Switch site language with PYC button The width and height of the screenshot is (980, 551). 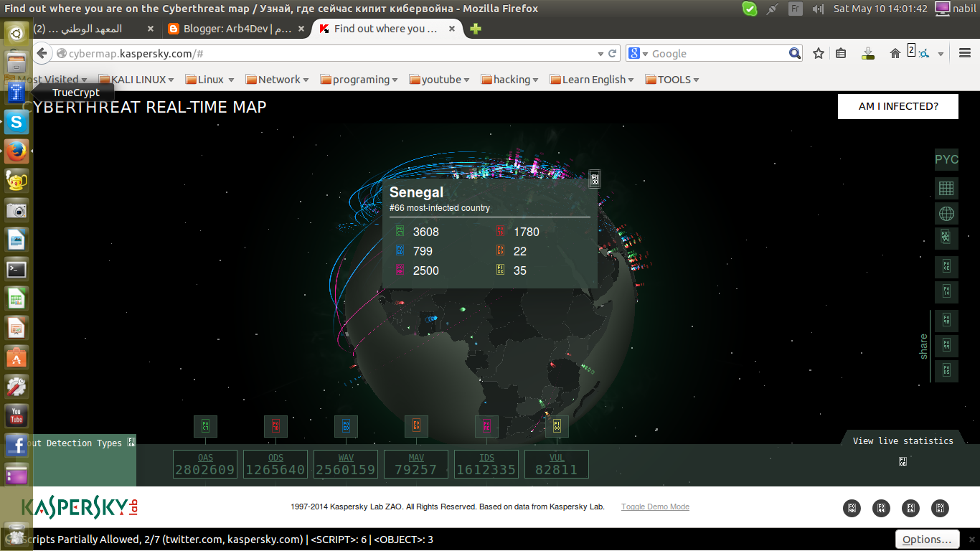coord(946,159)
